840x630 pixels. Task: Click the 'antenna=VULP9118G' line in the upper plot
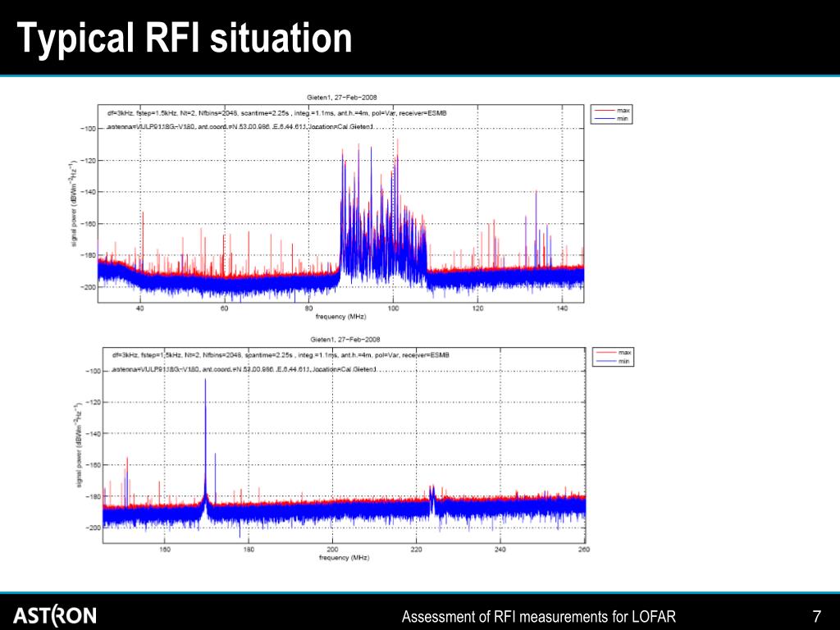pos(240,127)
